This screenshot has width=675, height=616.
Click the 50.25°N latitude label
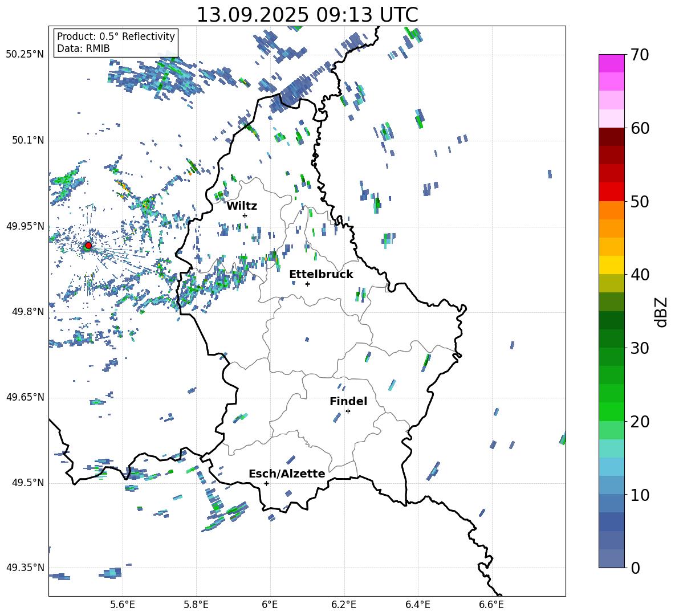click(x=25, y=55)
